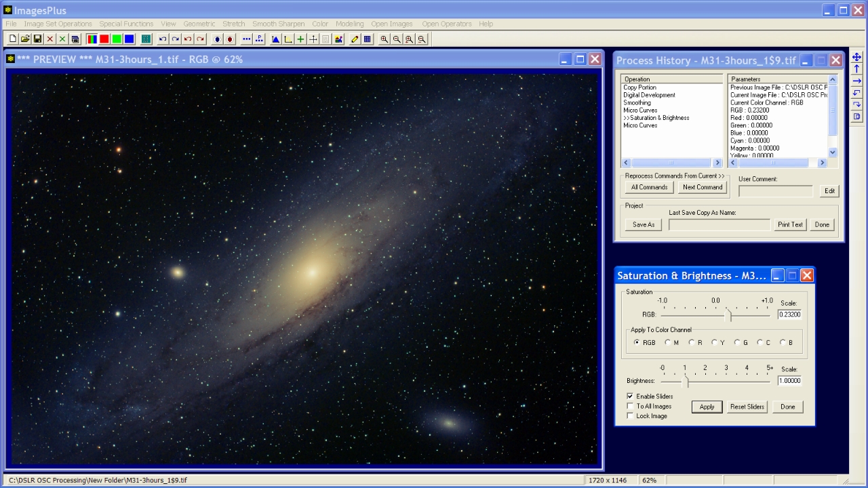This screenshot has width=868, height=488.
Task: Click the Print Text button
Action: click(x=790, y=224)
